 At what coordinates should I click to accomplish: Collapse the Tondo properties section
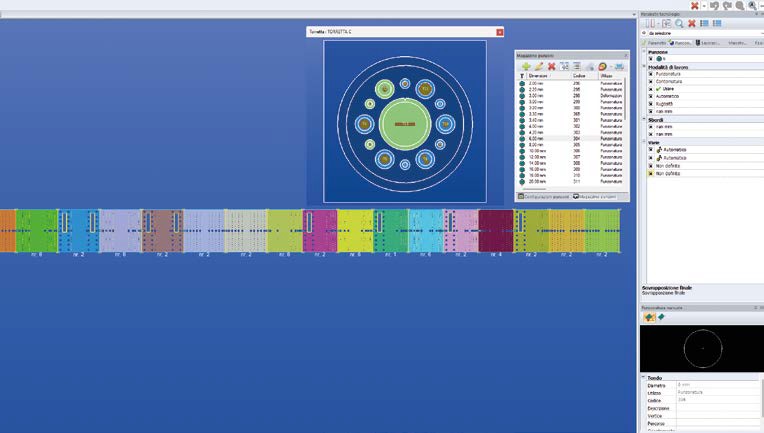[644, 377]
